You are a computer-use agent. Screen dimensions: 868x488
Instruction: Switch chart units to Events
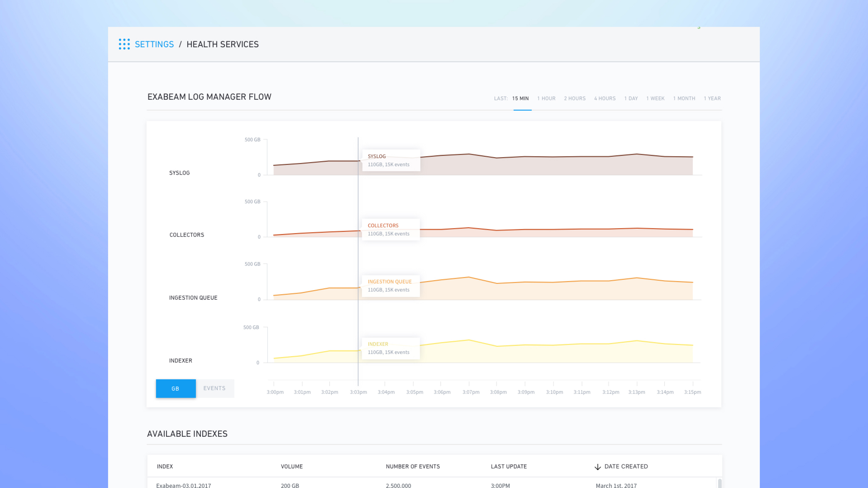(x=214, y=388)
